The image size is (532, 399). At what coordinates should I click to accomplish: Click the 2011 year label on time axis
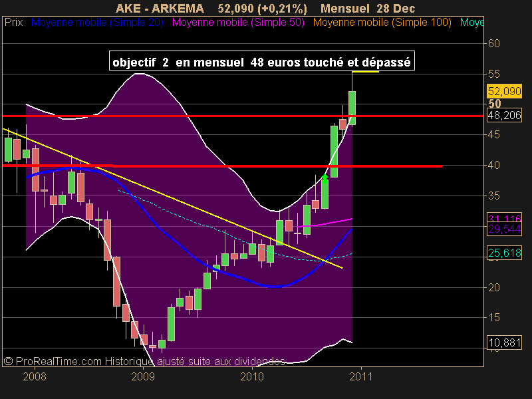coord(361,376)
